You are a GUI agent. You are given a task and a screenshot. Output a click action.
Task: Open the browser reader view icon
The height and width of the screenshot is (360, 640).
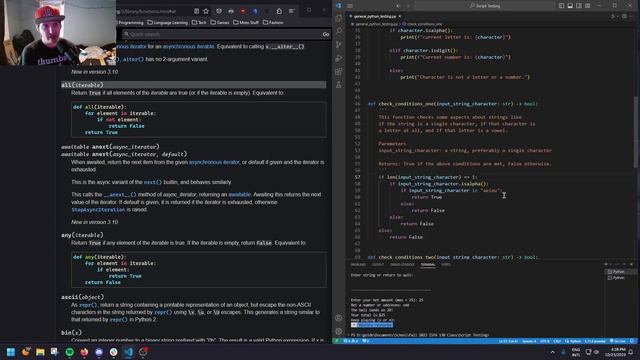coord(196,11)
